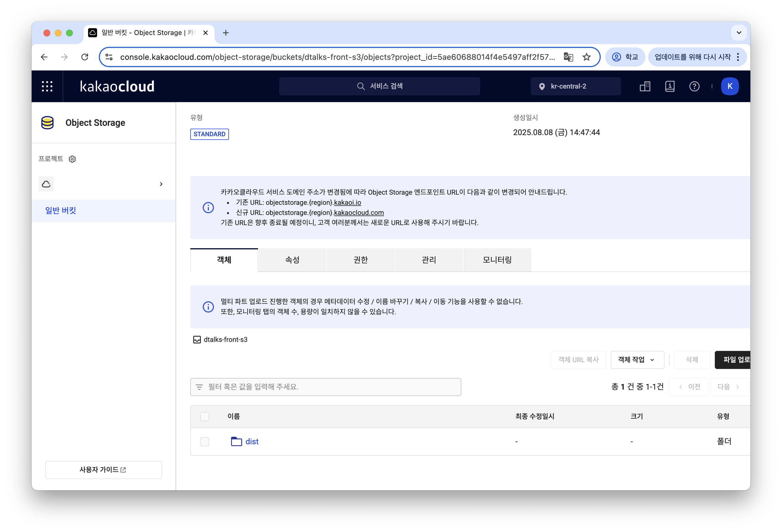Switch to the 모니터링 tab

[x=497, y=260]
